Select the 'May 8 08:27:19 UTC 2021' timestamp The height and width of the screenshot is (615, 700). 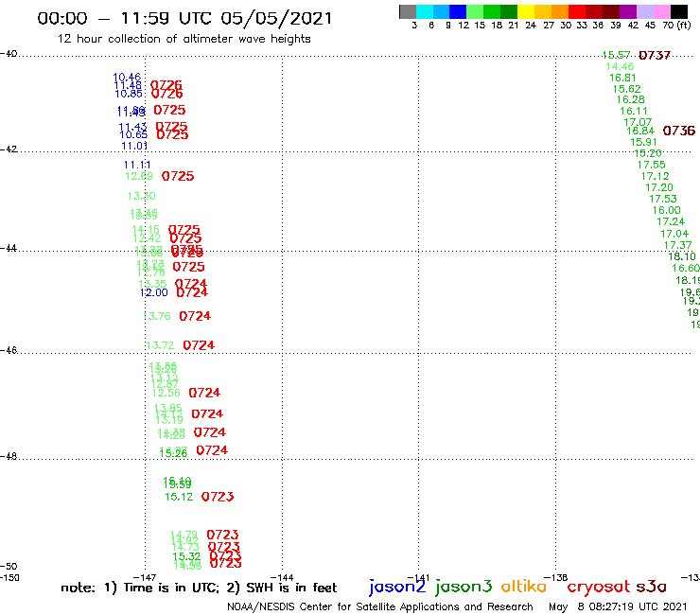point(618,606)
